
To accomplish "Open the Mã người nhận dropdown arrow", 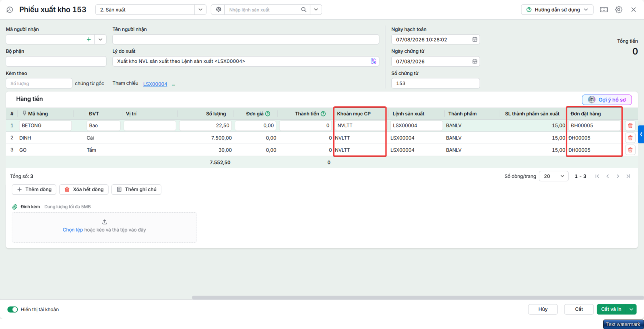I will point(100,39).
